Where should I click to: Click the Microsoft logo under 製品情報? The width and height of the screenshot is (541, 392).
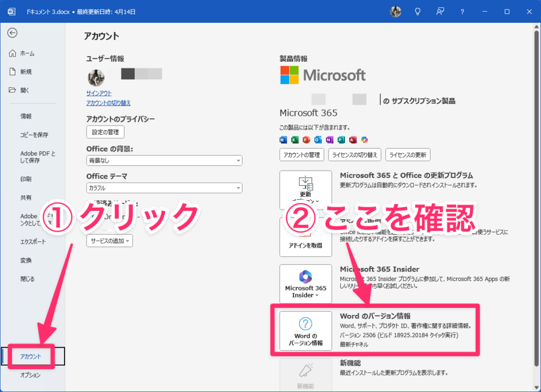point(323,75)
